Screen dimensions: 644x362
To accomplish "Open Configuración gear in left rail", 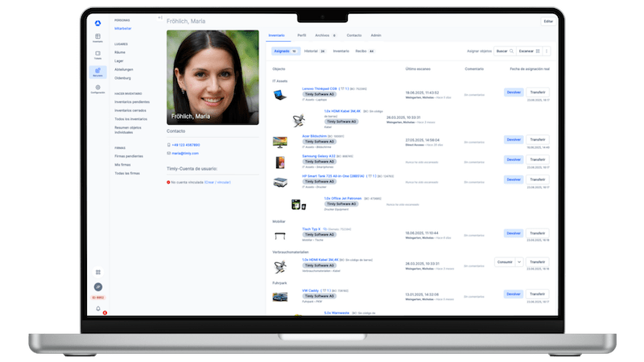I will point(97,89).
